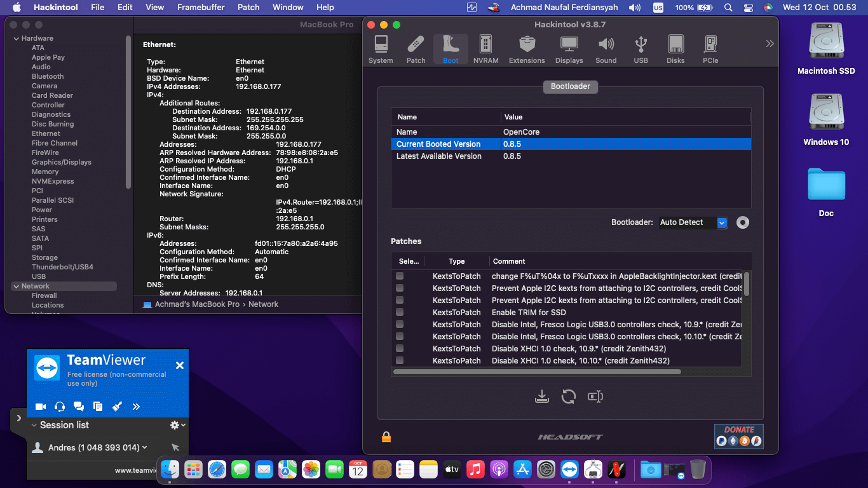Open the Andres session dropdown arrow
This screenshot has width=868, height=488.
[x=146, y=447]
